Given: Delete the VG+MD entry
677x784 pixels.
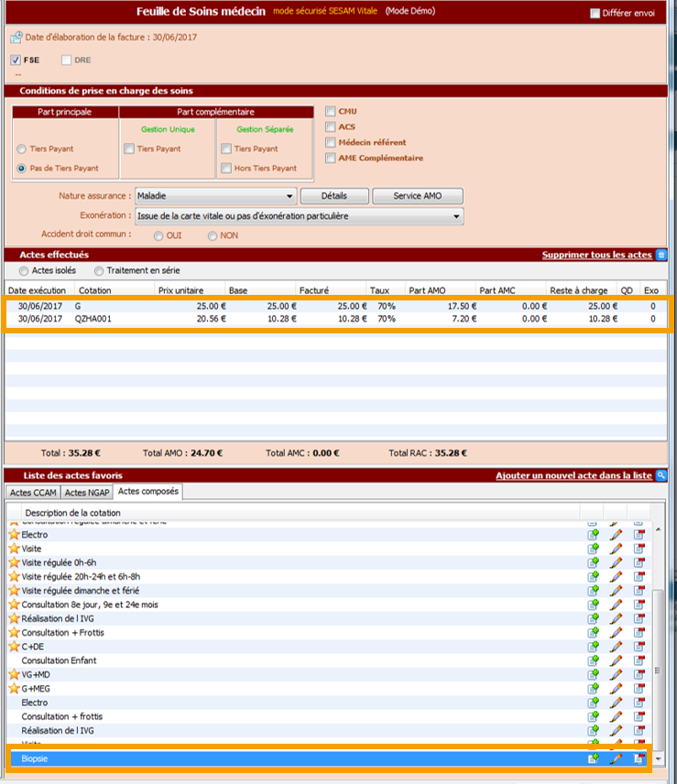Looking at the screenshot, I should point(639,674).
